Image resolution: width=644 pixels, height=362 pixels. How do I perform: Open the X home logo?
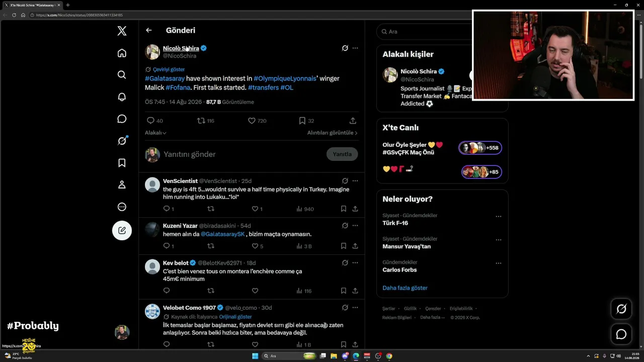pyautogui.click(x=122, y=31)
